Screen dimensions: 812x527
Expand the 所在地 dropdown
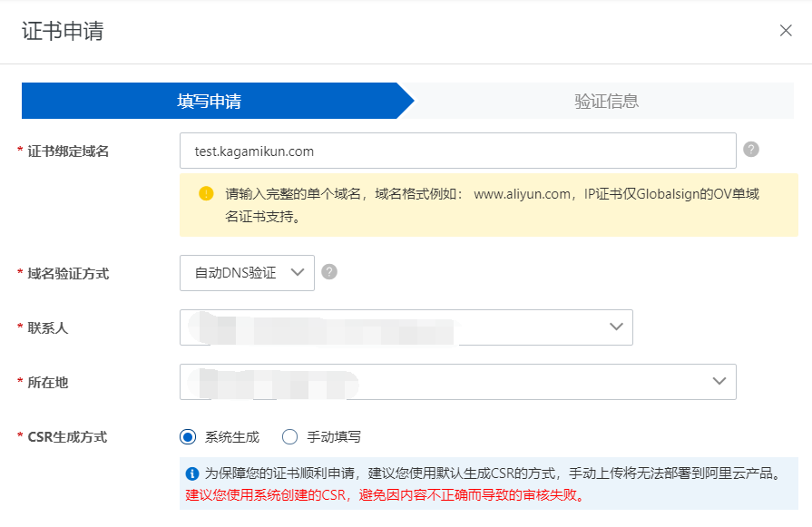(457, 382)
